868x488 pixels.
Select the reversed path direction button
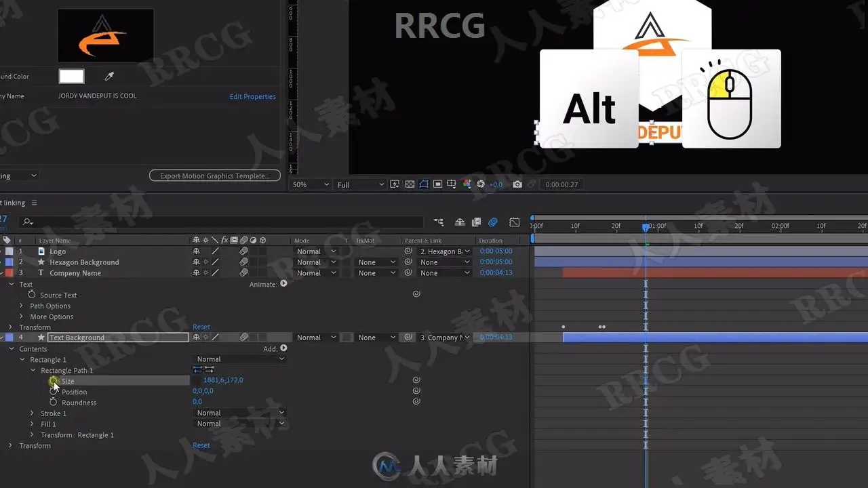(210, 369)
